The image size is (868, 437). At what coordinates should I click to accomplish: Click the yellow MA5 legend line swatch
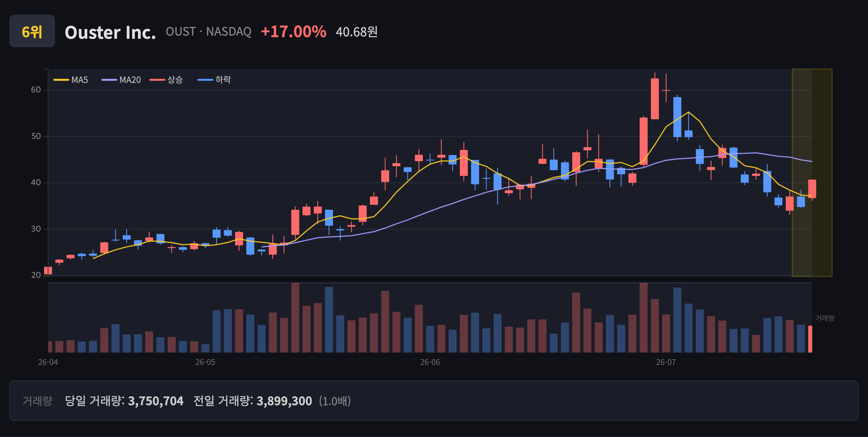coord(61,80)
